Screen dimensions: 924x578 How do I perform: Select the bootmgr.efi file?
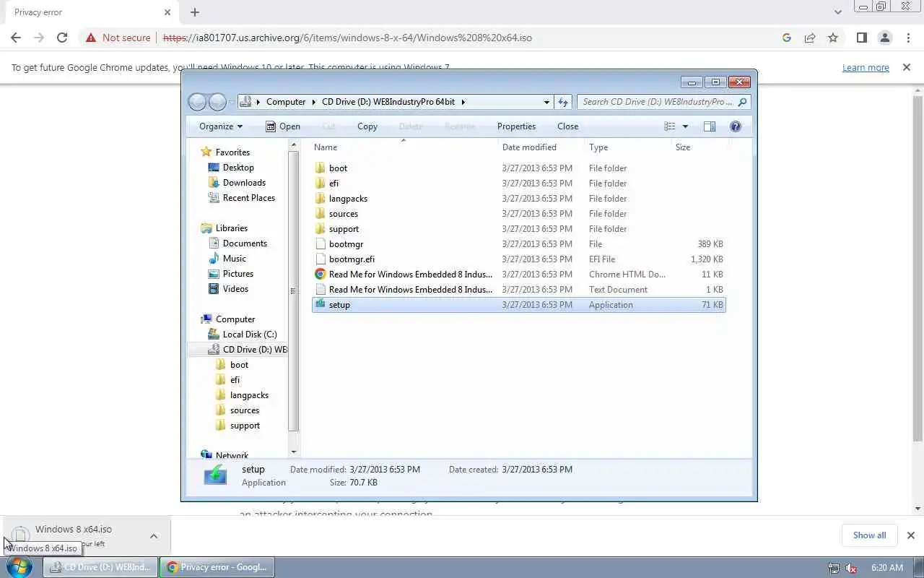pos(518,259)
